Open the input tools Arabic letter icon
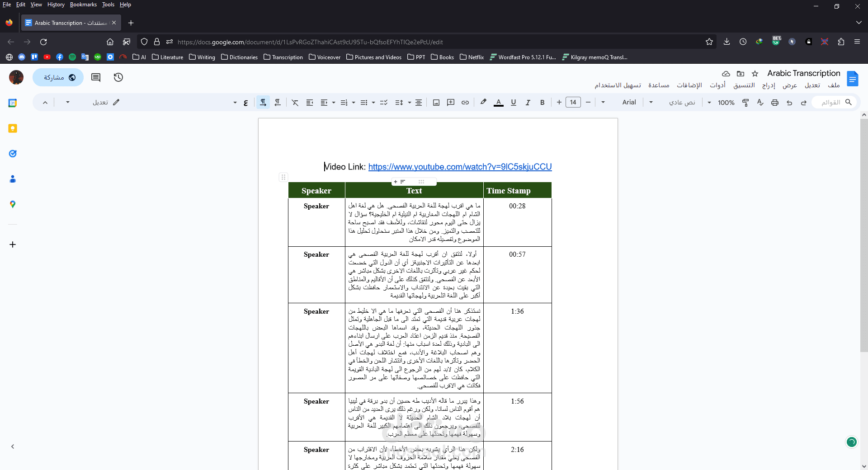Viewport: 868px width, 470px height. [245, 103]
